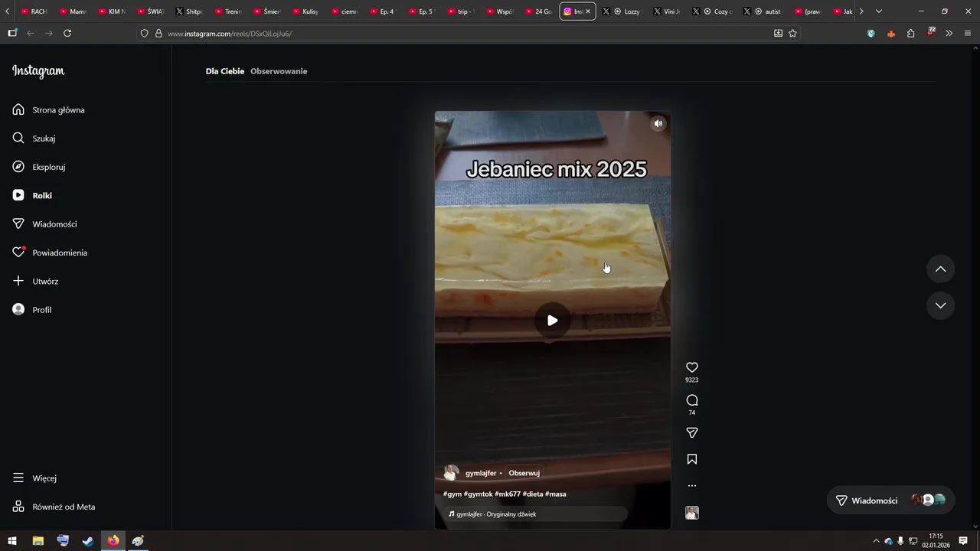Click the gymlajfer username link

(x=481, y=473)
